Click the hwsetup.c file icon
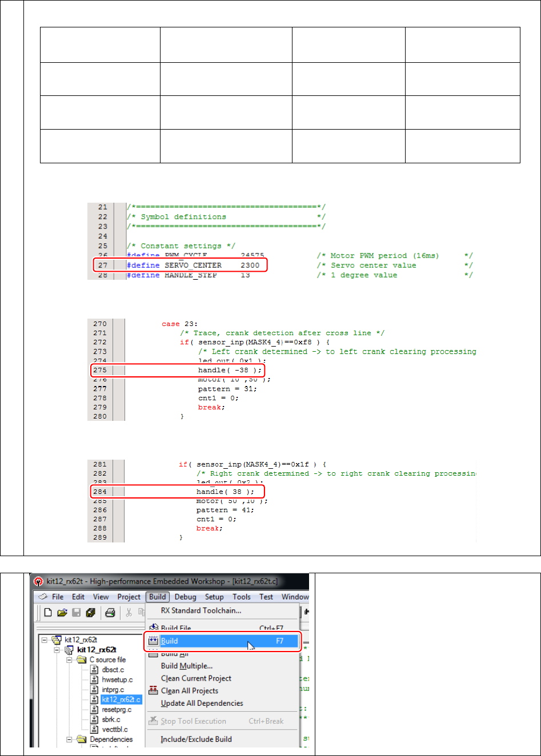Image resolution: width=541 pixels, height=756 pixels. pyautogui.click(x=95, y=679)
